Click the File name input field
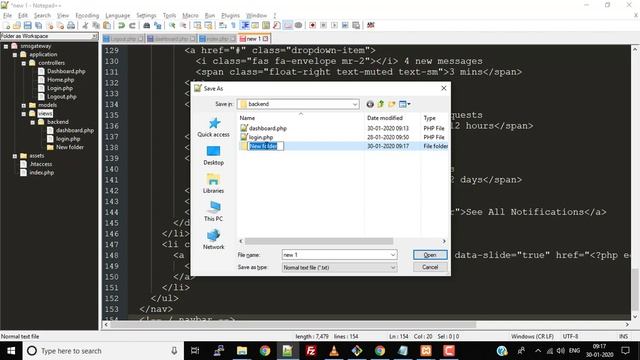 pyautogui.click(x=339, y=255)
